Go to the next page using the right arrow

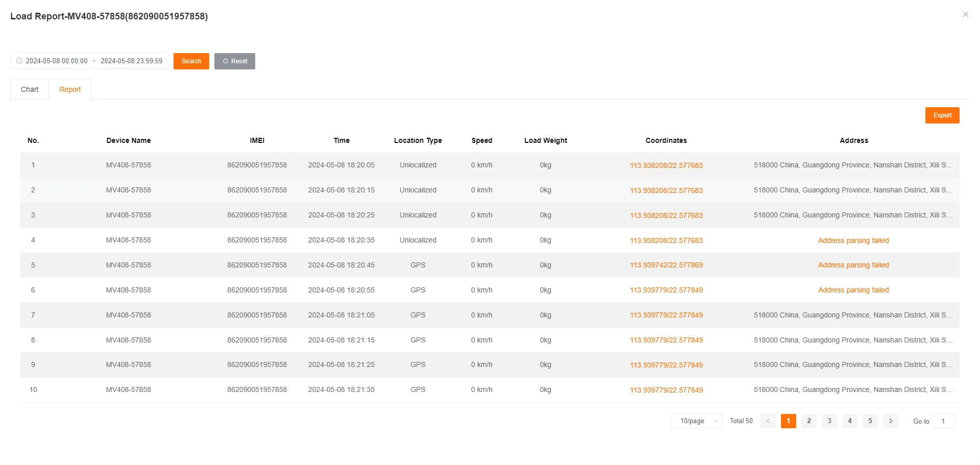tap(890, 421)
